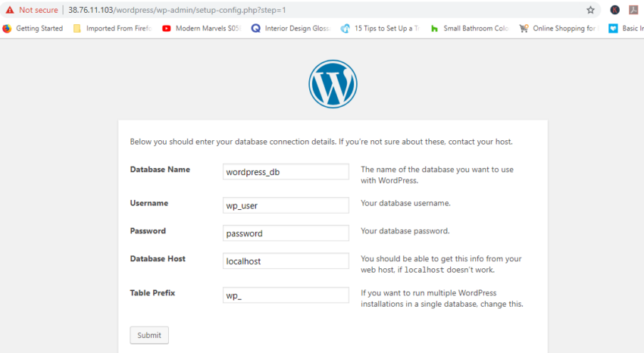Open the PDF extension icon in toolbar

[x=633, y=11]
